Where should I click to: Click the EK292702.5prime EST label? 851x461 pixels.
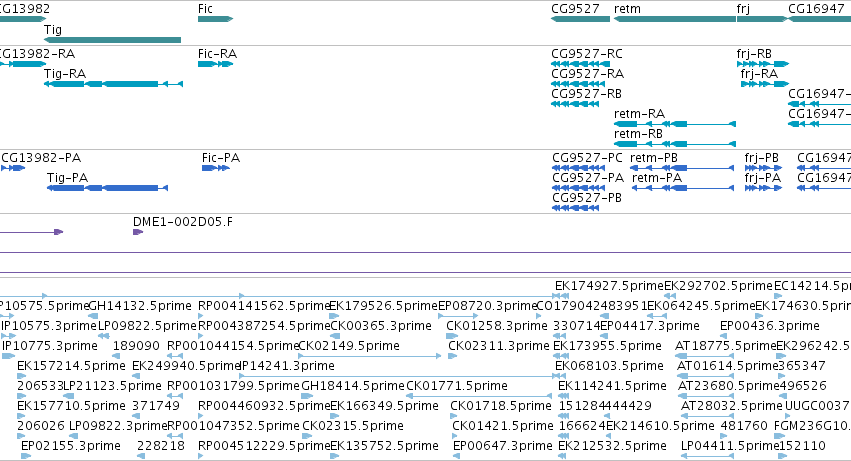click(x=719, y=286)
